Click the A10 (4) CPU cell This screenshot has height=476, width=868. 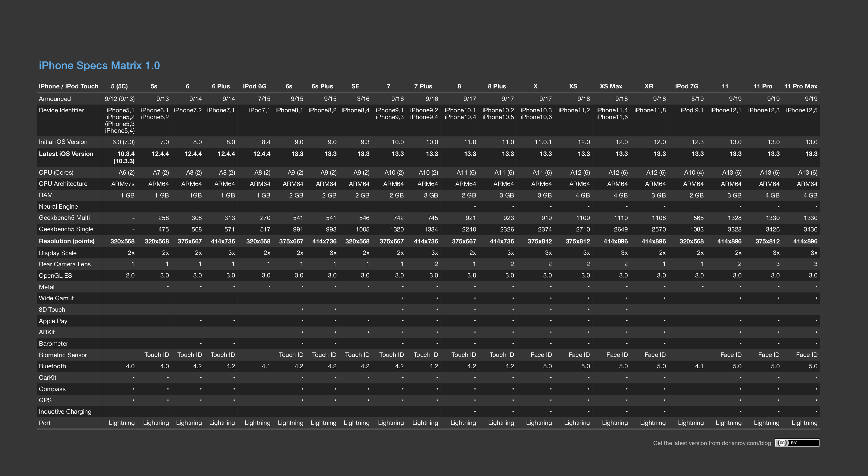[694, 172]
